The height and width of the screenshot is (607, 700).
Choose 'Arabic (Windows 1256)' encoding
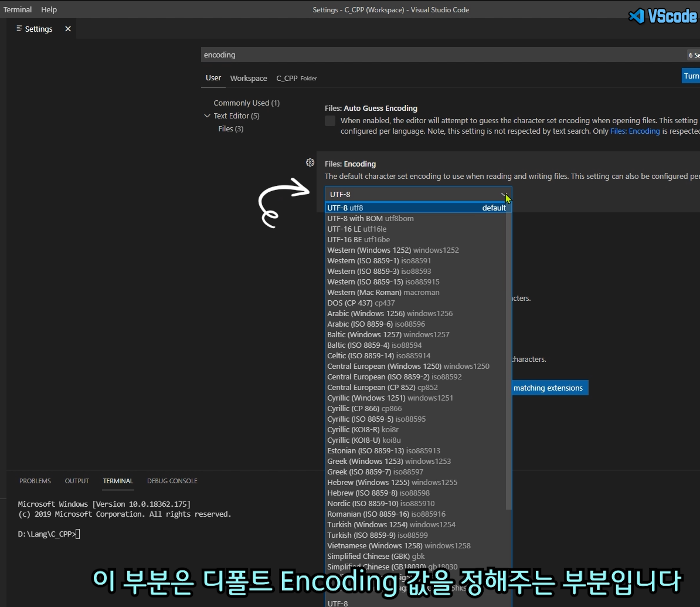click(x=416, y=314)
